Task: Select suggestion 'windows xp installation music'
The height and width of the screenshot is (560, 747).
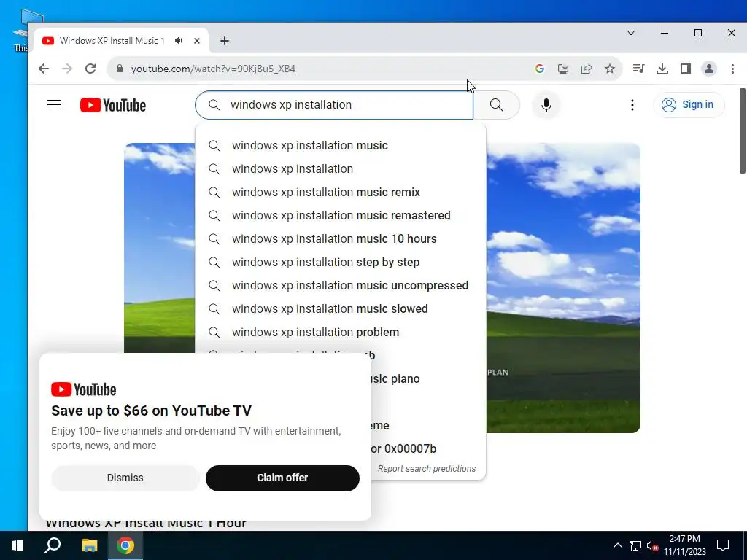Action: (x=341, y=145)
